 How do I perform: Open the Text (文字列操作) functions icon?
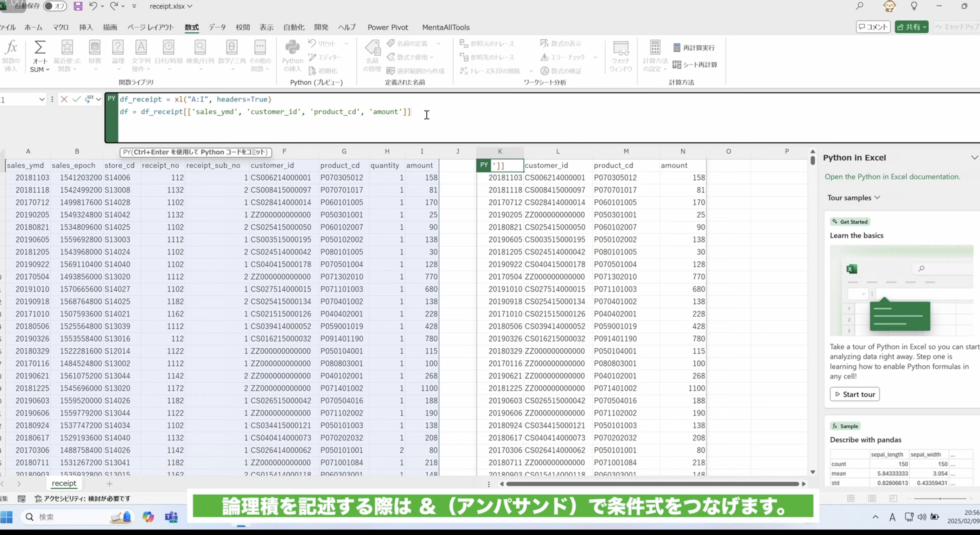141,47
